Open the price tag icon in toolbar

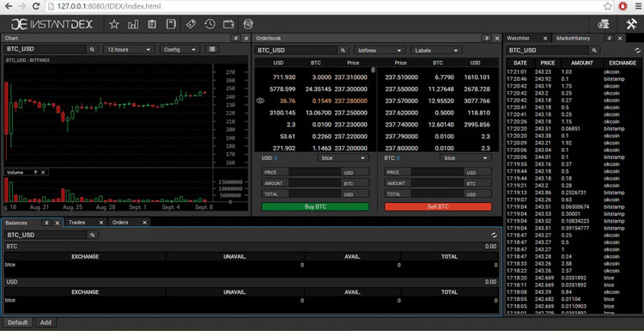(191, 24)
